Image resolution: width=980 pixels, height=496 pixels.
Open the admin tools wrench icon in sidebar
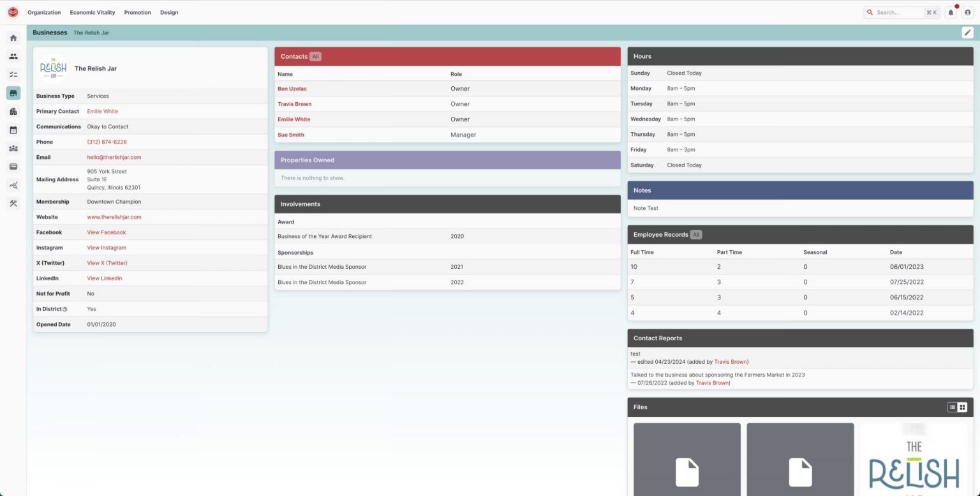click(13, 203)
